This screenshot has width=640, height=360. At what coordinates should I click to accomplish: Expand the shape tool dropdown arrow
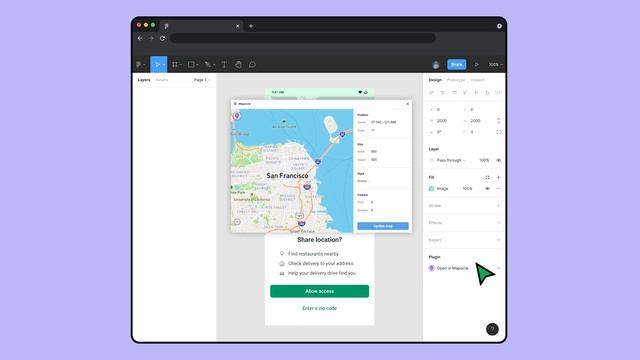[x=198, y=65]
